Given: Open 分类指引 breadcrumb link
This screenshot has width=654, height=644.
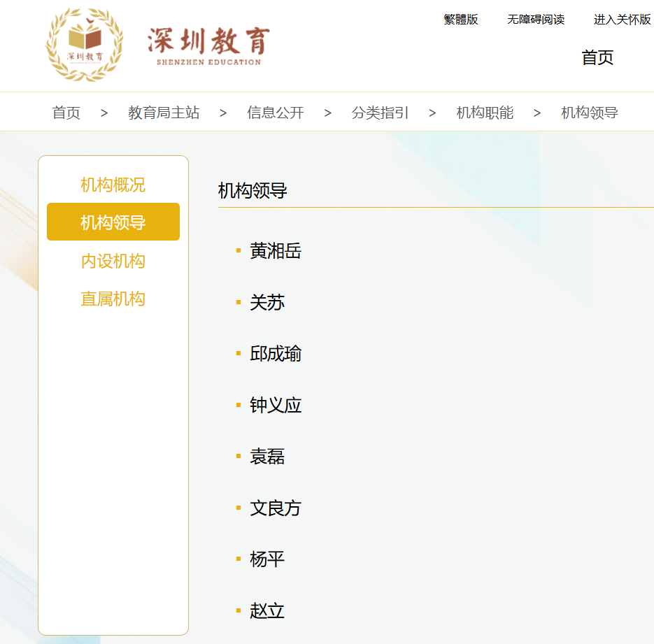Looking at the screenshot, I should (x=380, y=113).
